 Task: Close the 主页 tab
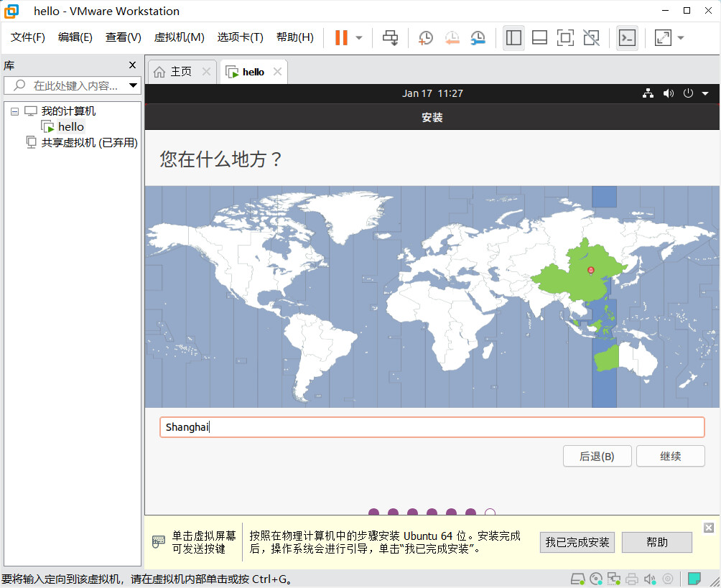[x=206, y=72]
